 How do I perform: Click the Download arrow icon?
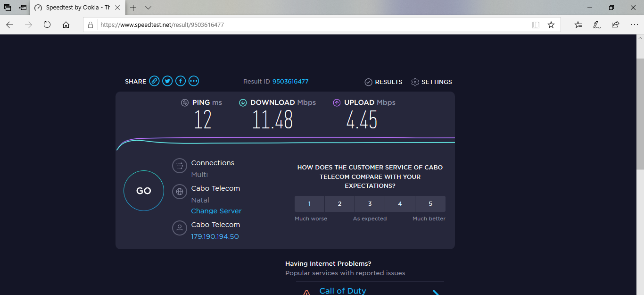tap(243, 102)
